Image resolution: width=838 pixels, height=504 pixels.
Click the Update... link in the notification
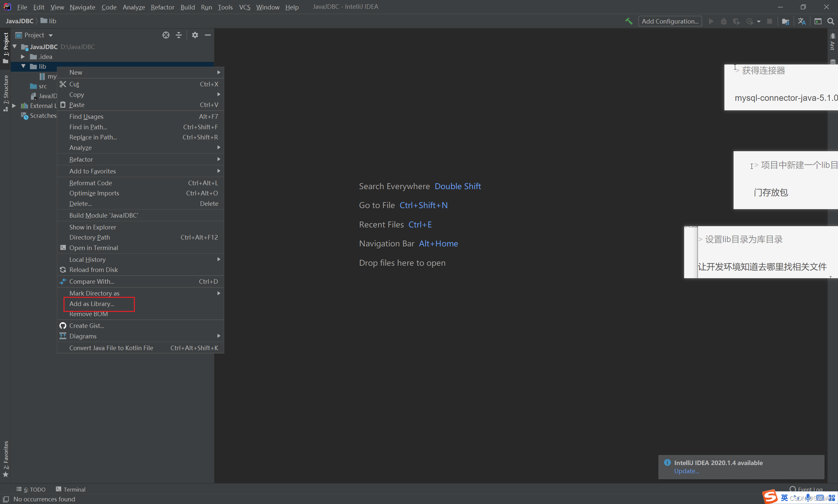(x=686, y=471)
